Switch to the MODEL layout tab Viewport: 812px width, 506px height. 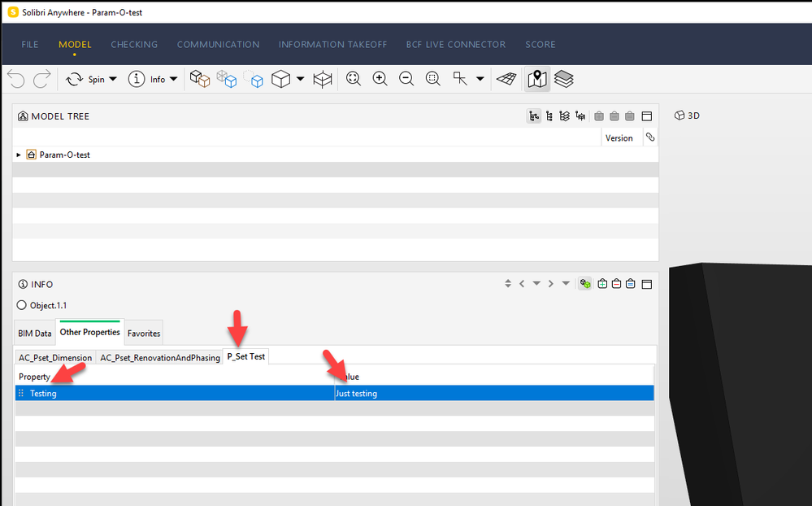pos(75,45)
